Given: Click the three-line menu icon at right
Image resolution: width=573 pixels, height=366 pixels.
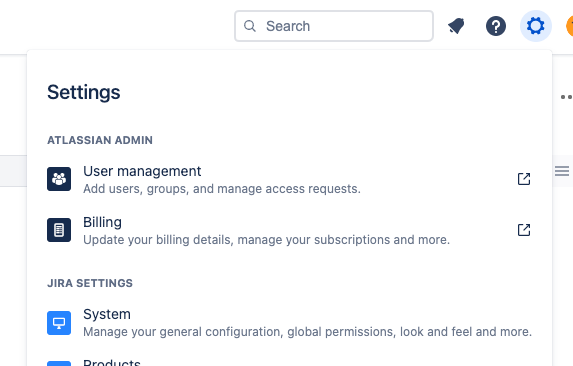Looking at the screenshot, I should pyautogui.click(x=562, y=171).
